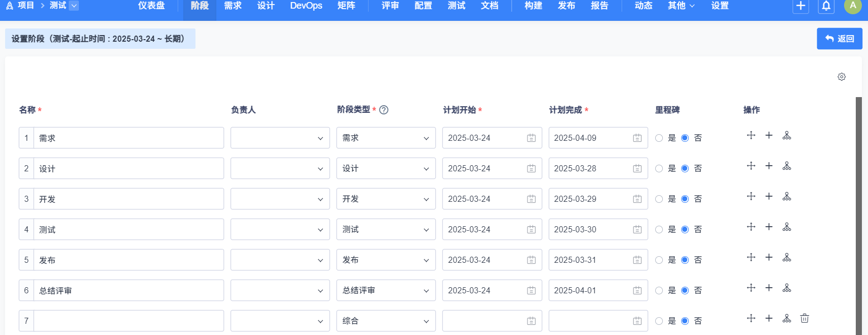Viewport: 868px width, 335px height.
Task: Add a stage after the 设计 row
Action: click(769, 166)
